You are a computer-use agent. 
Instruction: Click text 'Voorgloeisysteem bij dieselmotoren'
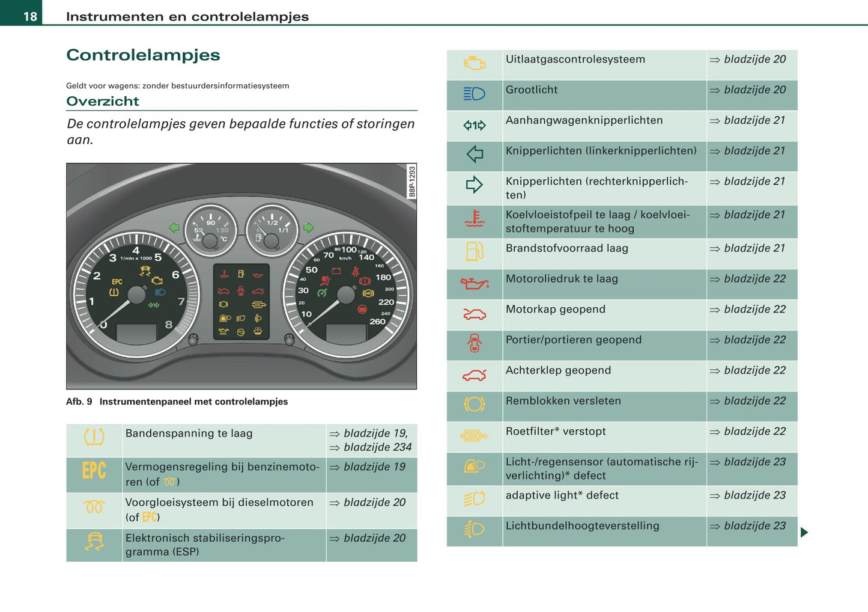click(x=219, y=503)
